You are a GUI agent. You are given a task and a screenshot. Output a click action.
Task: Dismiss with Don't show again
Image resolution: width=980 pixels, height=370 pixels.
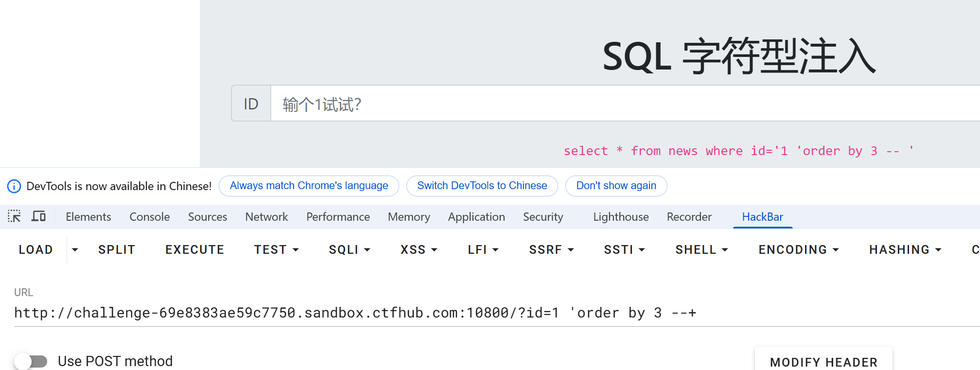pyautogui.click(x=616, y=186)
